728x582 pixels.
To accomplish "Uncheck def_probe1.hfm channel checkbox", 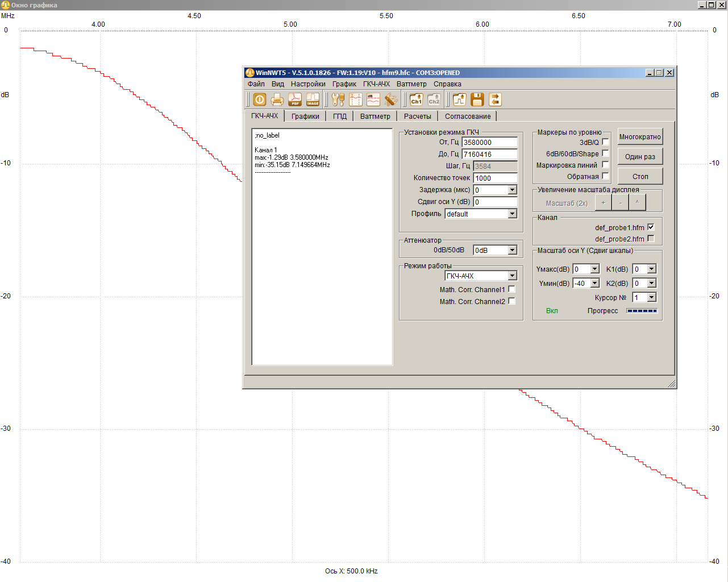I will click(x=651, y=227).
